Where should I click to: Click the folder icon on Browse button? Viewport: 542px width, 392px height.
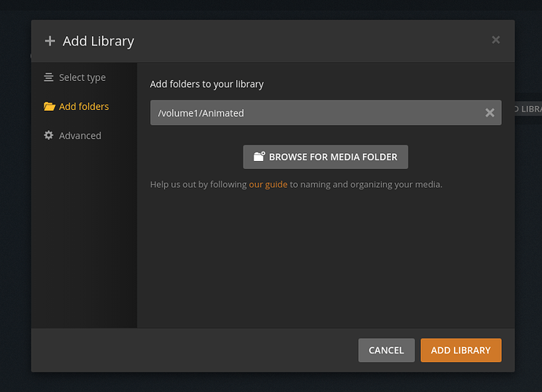click(x=259, y=156)
